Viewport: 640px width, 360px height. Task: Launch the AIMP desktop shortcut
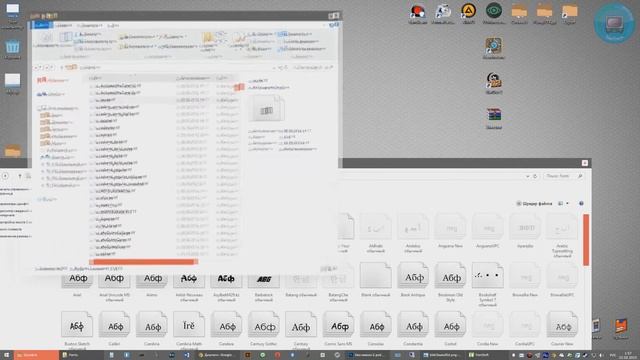click(x=469, y=13)
